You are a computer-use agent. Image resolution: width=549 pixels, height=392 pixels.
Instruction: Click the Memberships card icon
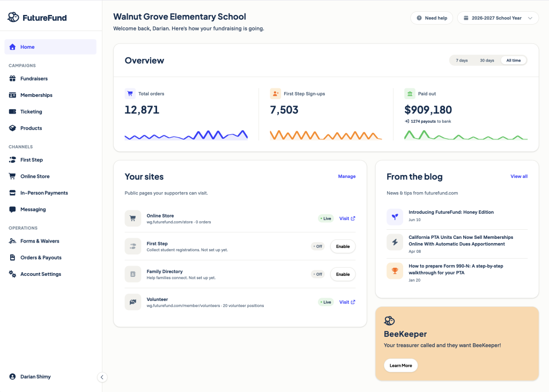click(x=13, y=95)
